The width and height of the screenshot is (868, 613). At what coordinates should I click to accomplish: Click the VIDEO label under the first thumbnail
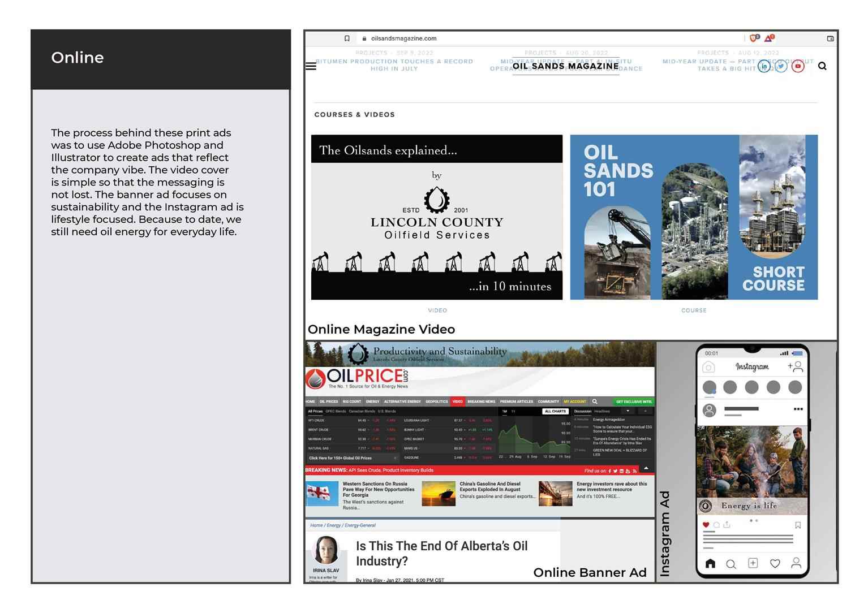click(437, 310)
